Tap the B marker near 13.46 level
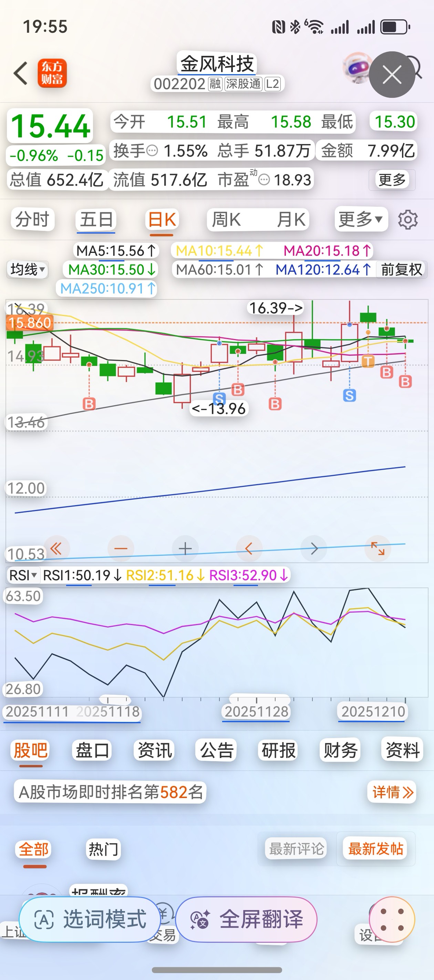The image size is (434, 980). 89,404
